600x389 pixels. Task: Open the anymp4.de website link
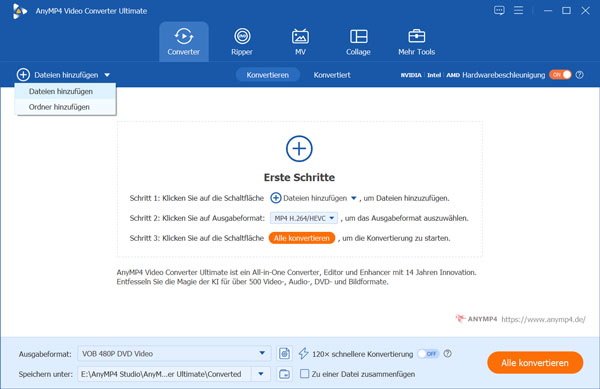543,319
